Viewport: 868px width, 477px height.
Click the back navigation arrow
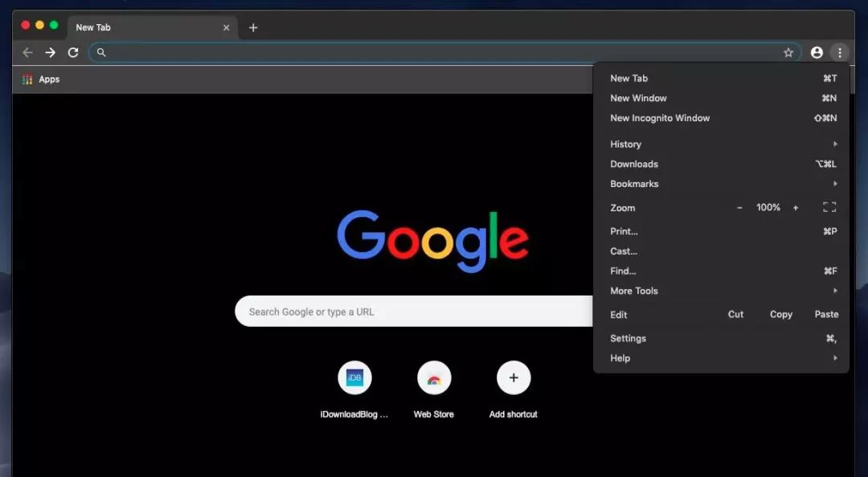click(x=27, y=52)
